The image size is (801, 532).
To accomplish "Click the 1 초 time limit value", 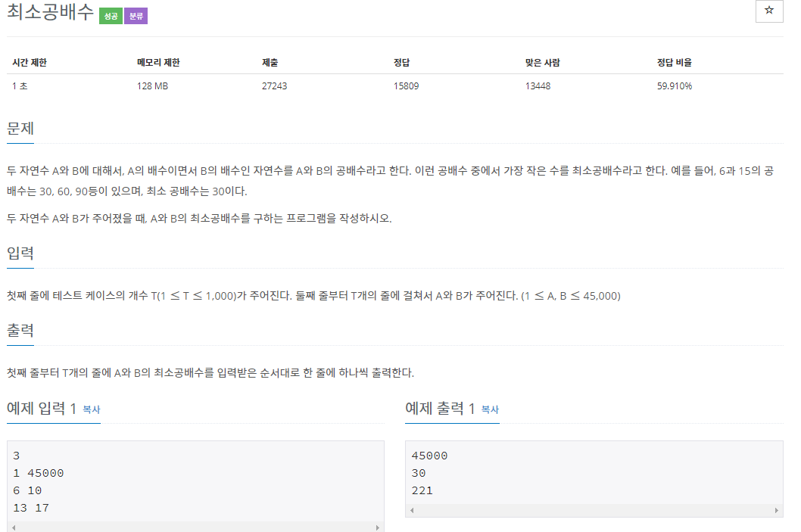I will tap(20, 86).
